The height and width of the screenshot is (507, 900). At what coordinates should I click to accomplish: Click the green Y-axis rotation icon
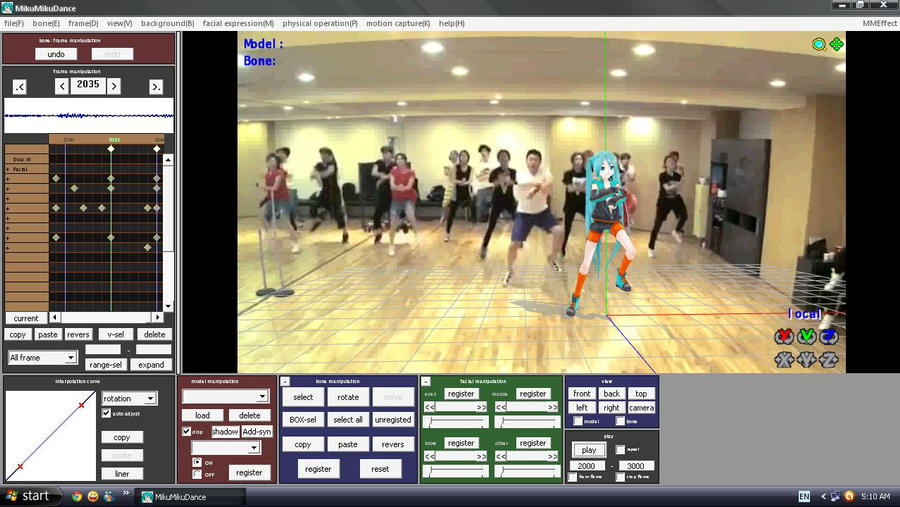806,336
